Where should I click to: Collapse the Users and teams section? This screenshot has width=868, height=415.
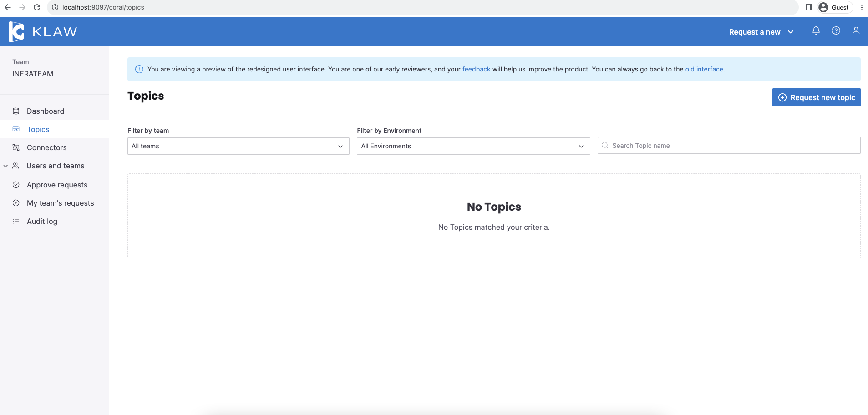(x=5, y=166)
